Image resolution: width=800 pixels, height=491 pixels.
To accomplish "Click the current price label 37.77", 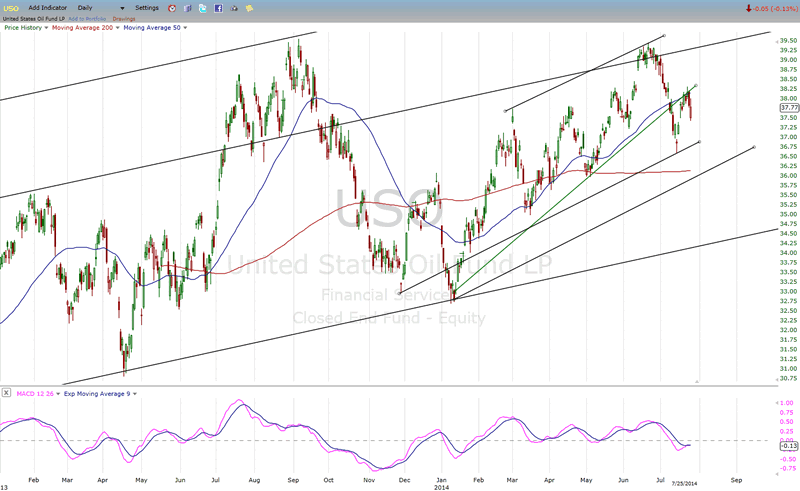I will 789,108.
